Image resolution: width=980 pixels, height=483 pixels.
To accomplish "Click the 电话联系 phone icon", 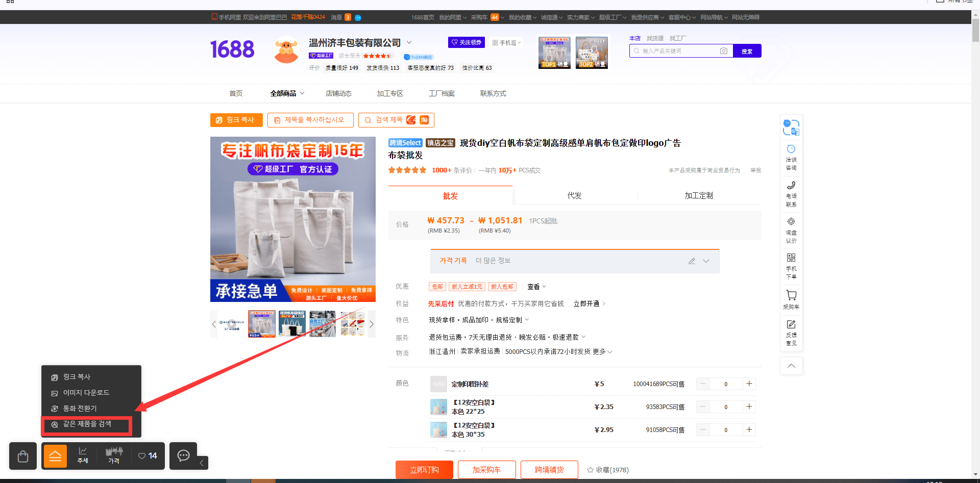I will (791, 185).
